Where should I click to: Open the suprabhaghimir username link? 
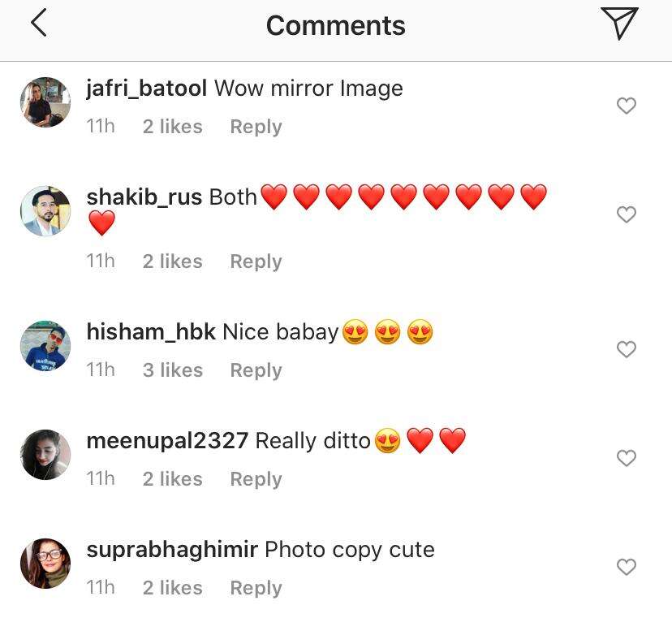(172, 550)
